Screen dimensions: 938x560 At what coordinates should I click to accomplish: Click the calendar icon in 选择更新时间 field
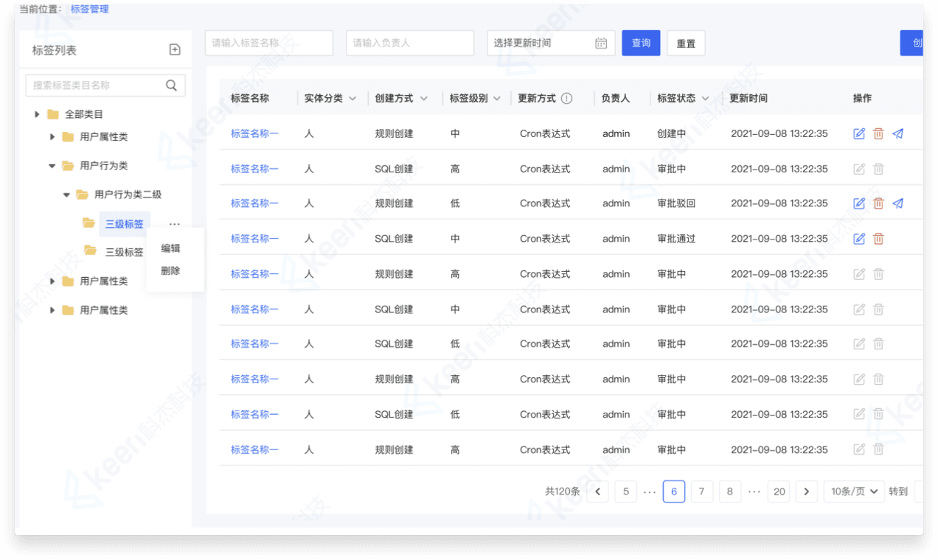pyautogui.click(x=601, y=43)
